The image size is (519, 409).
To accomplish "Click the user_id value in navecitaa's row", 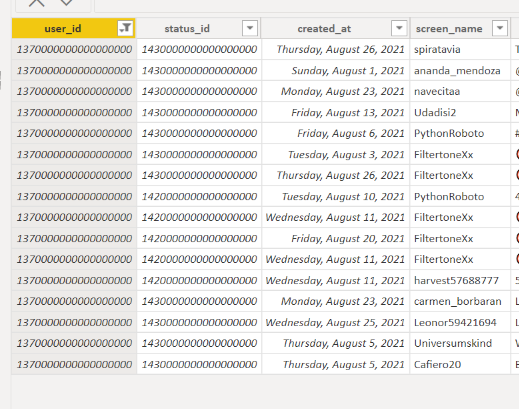I will pos(74,91).
